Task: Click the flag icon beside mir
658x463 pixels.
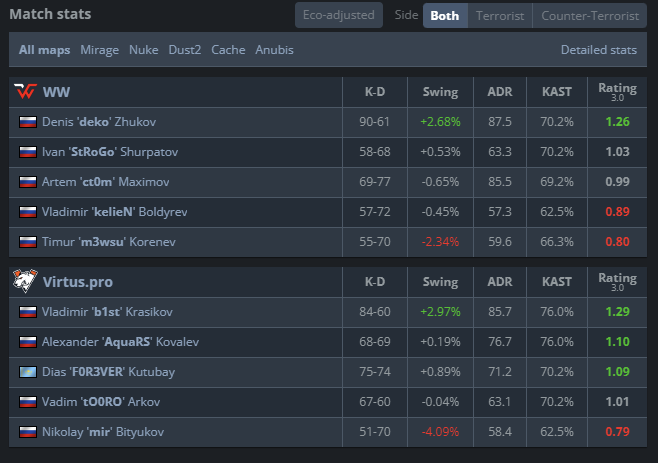Action: (28, 432)
